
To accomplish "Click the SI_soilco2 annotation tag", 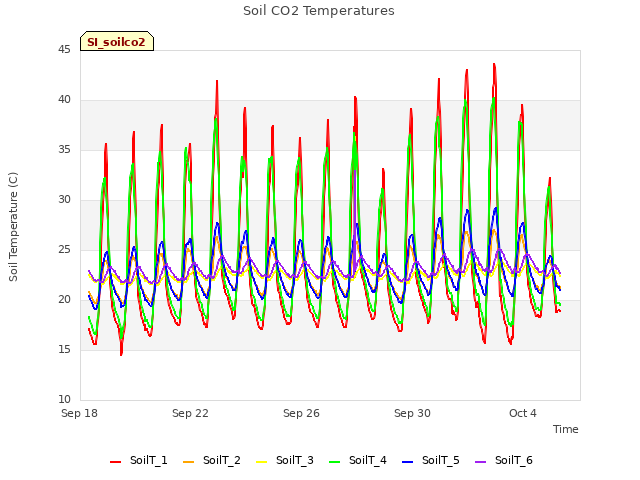I will click(x=117, y=41).
